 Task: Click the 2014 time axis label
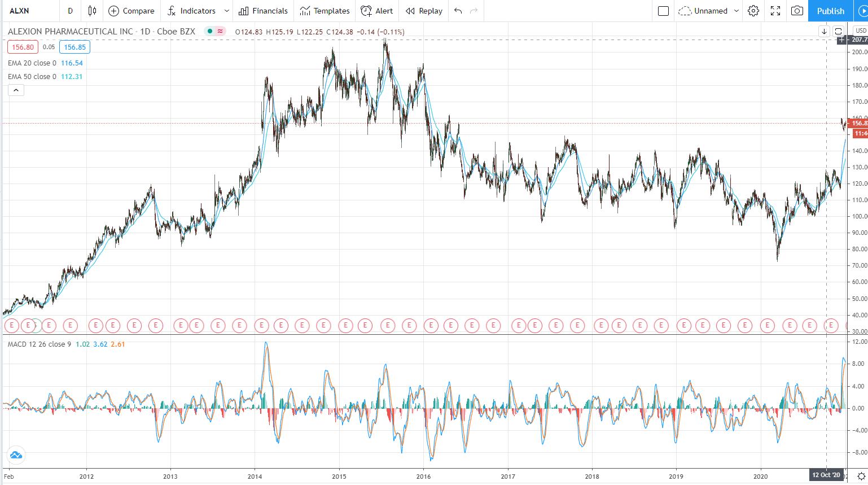pyautogui.click(x=255, y=477)
